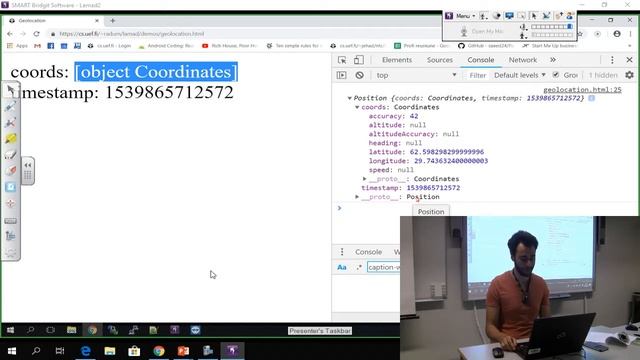The image size is (640, 360).
Task: Select the highlighted [object Coordinates] text
Action: 156,72
